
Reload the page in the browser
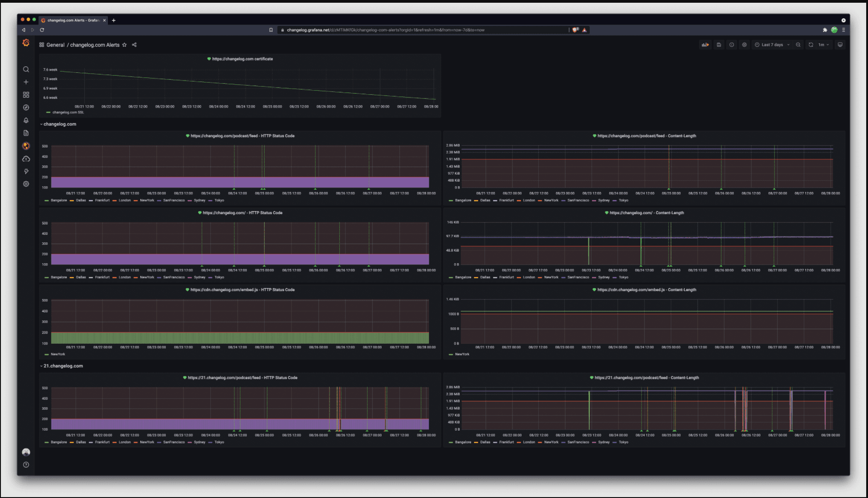(42, 30)
